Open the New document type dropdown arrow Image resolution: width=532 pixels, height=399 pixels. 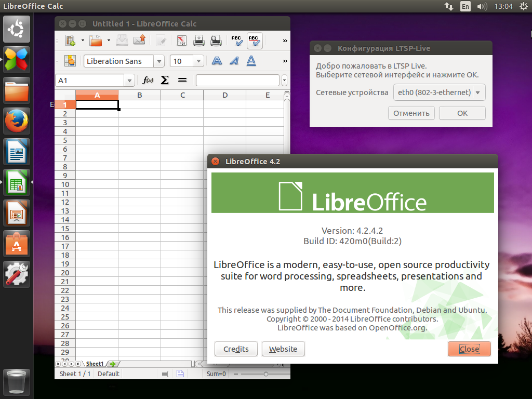coord(83,41)
